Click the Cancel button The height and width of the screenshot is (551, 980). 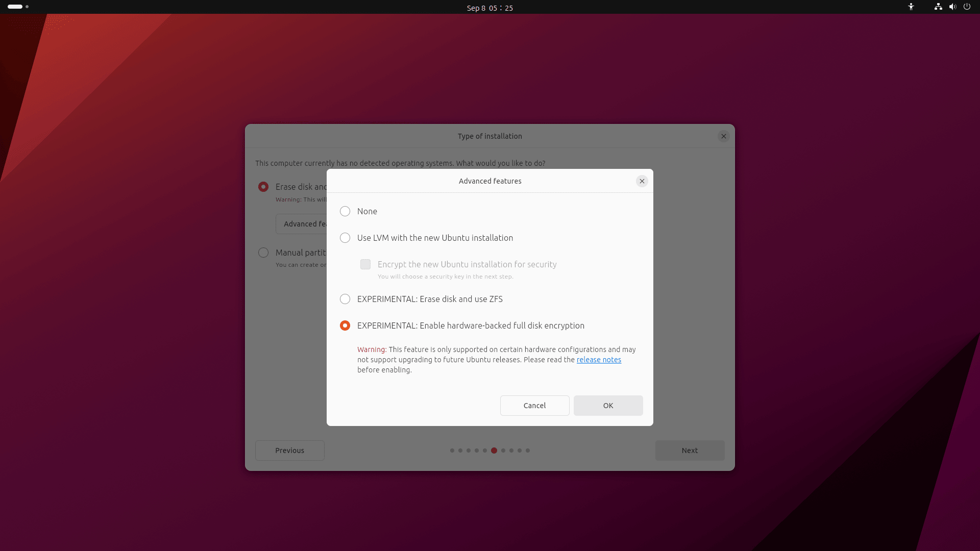click(534, 405)
